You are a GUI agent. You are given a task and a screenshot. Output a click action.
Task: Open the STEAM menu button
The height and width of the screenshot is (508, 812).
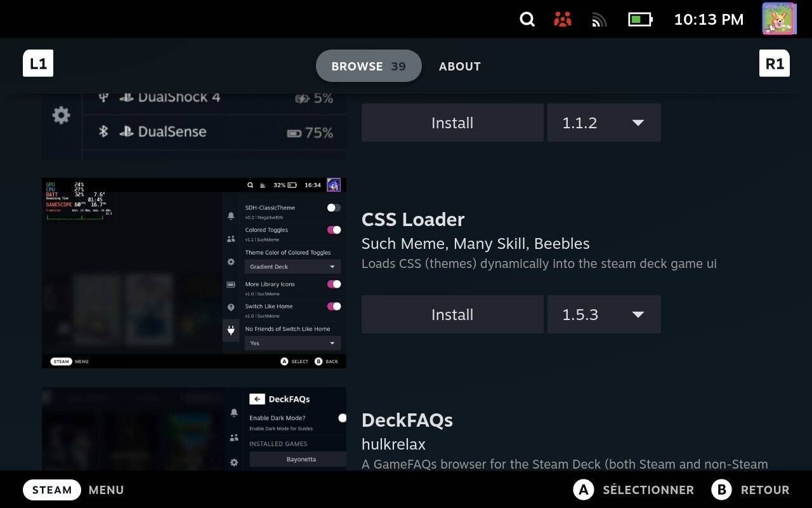point(52,490)
